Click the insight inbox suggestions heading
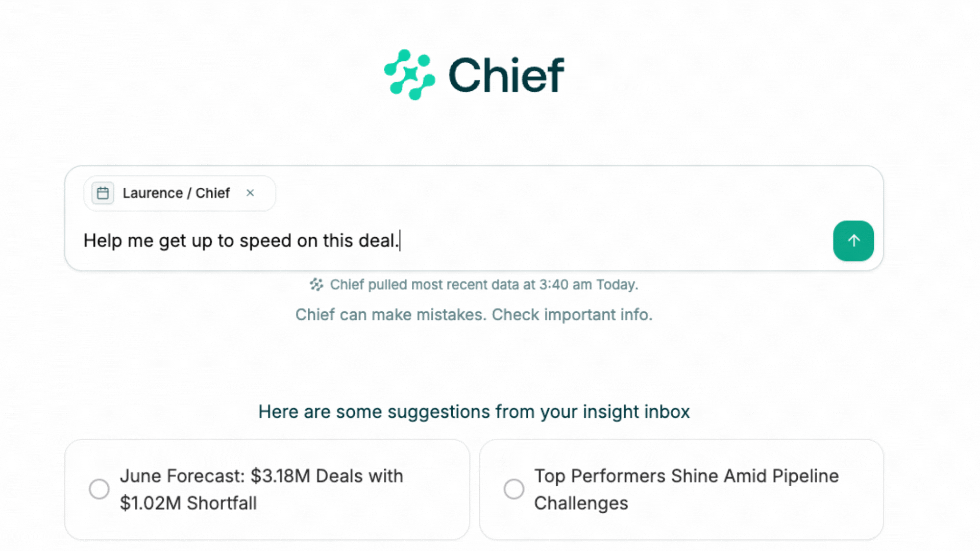The image size is (980, 551). [474, 412]
